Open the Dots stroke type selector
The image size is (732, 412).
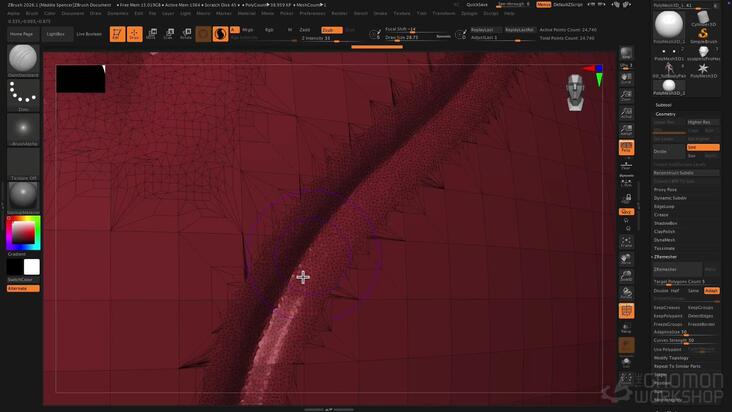coord(23,94)
